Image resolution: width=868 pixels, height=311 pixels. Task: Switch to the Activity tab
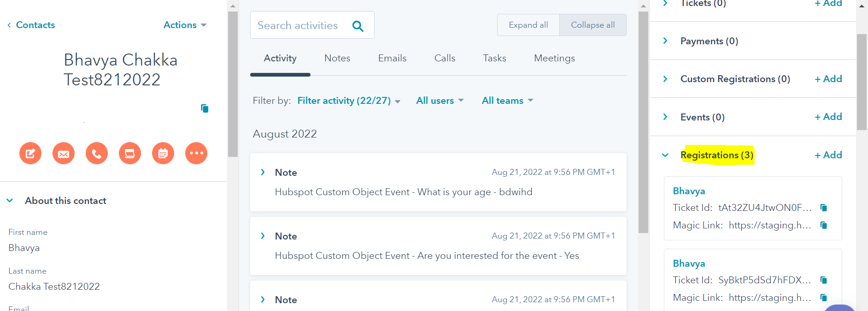[x=280, y=58]
